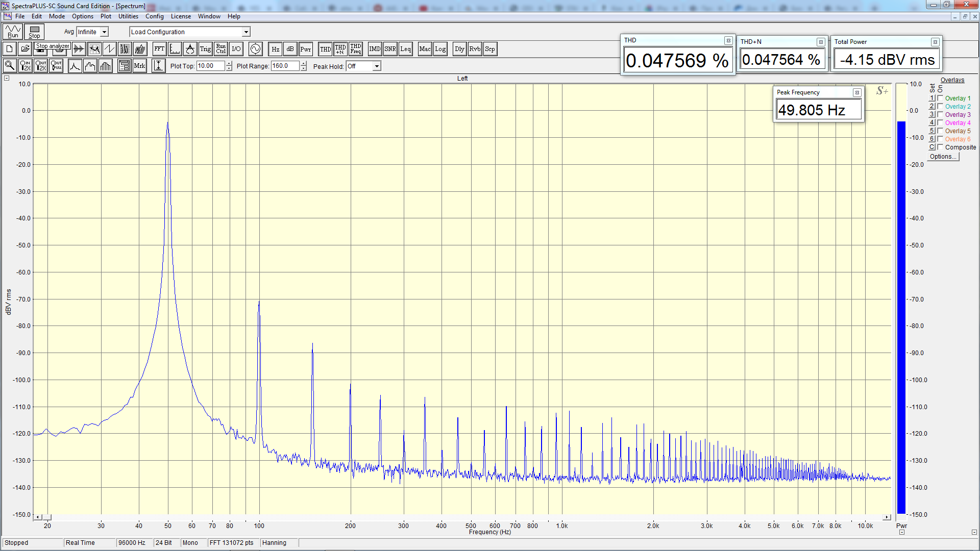Open the Config menu
Screen dimensions: 980x551
[154, 16]
